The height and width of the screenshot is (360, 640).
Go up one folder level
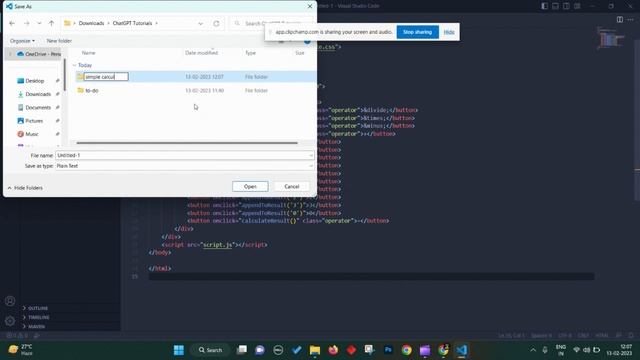pyautogui.click(x=51, y=23)
